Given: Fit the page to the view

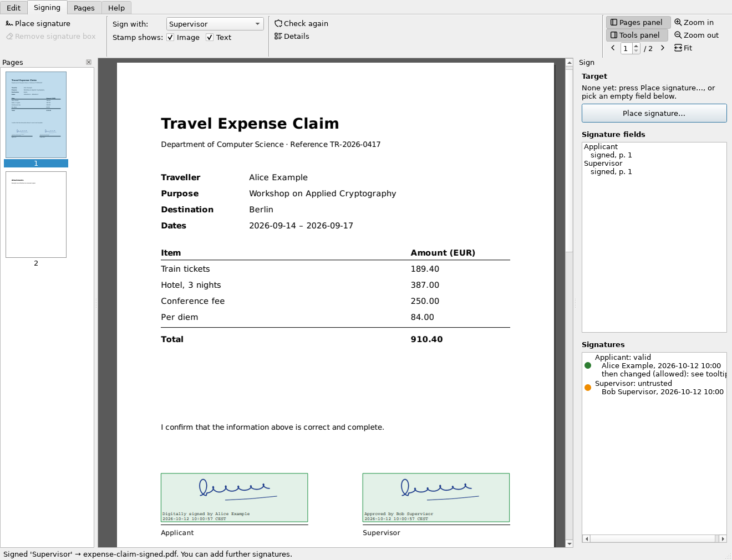Looking at the screenshot, I should pos(683,48).
